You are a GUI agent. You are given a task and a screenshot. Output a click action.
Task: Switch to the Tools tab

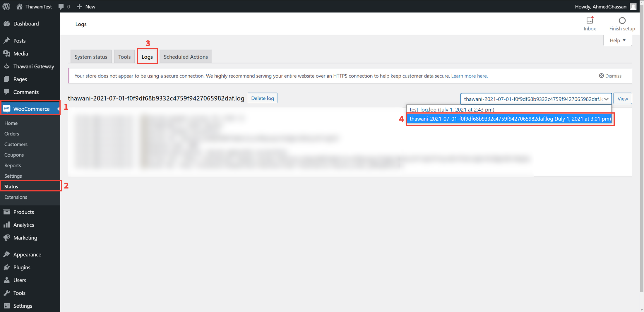[x=124, y=57]
